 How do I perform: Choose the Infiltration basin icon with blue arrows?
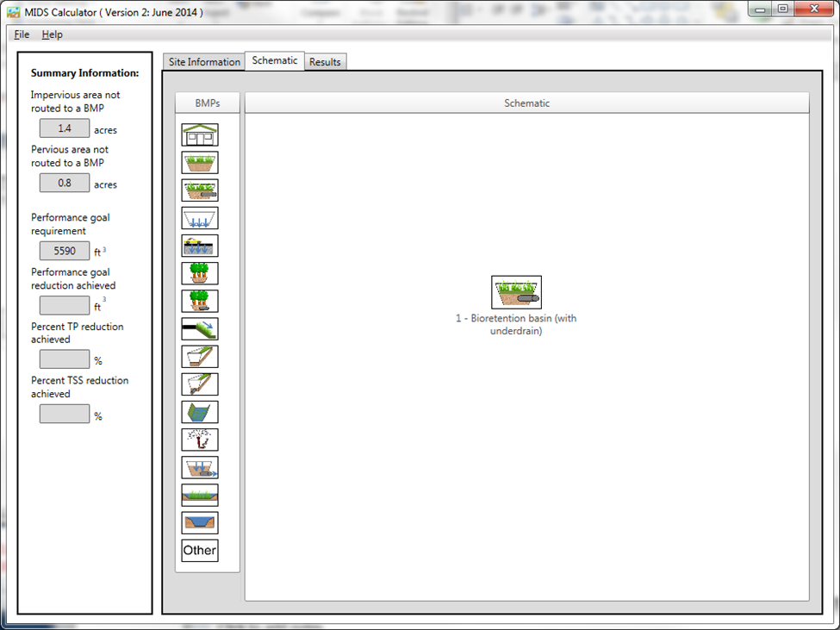[200, 218]
